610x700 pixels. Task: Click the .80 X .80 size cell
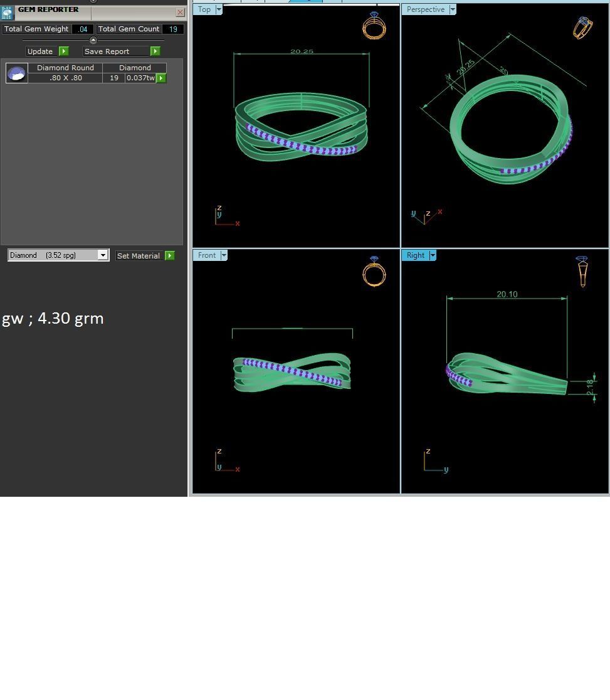(66, 78)
